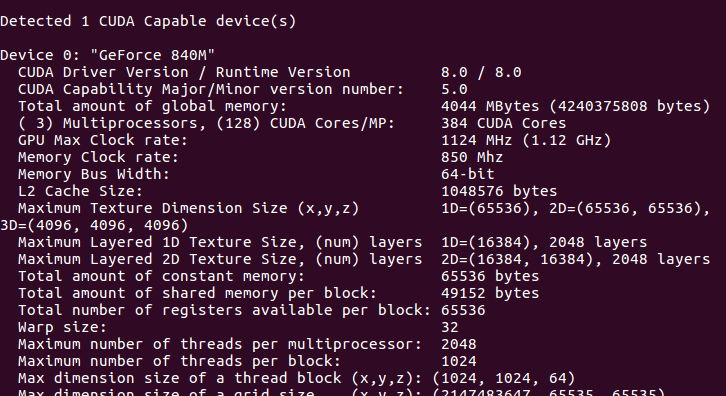This screenshot has height=396, width=726.
Task: Click the thread block dimensions (1024, 1024, 64)
Action: pos(504,378)
